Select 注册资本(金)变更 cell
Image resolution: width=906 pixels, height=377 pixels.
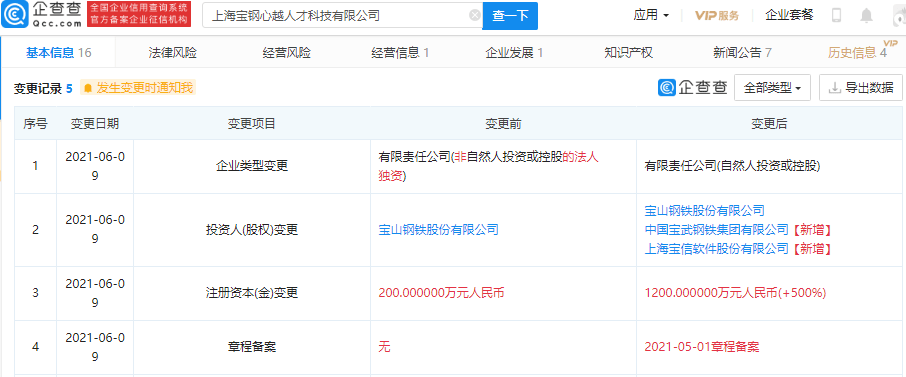tap(251, 293)
